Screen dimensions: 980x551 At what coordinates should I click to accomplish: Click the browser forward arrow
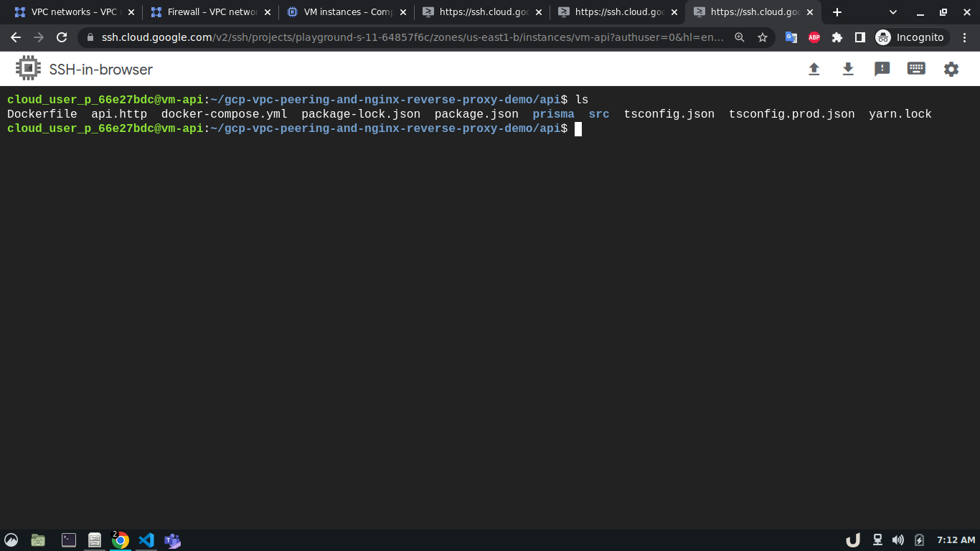(x=39, y=37)
